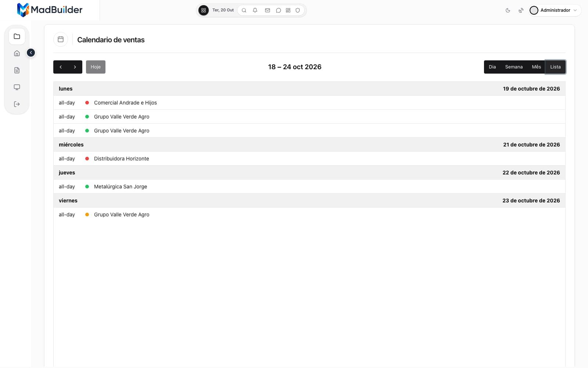Collapse sidebar with round chevron button
588x368 pixels.
coord(31,53)
